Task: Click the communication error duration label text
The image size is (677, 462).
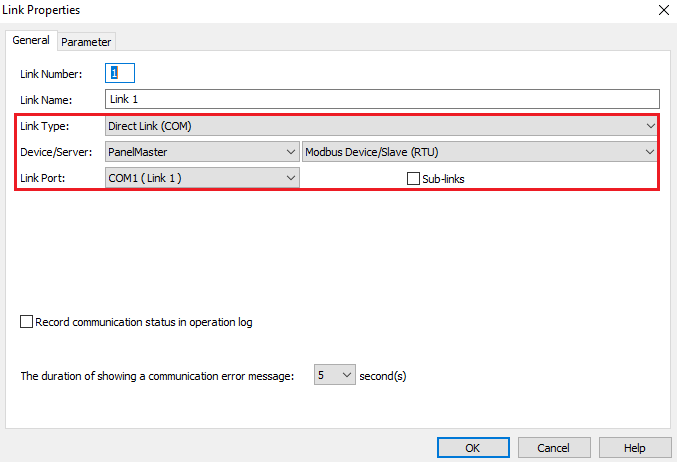Action: [x=157, y=376]
